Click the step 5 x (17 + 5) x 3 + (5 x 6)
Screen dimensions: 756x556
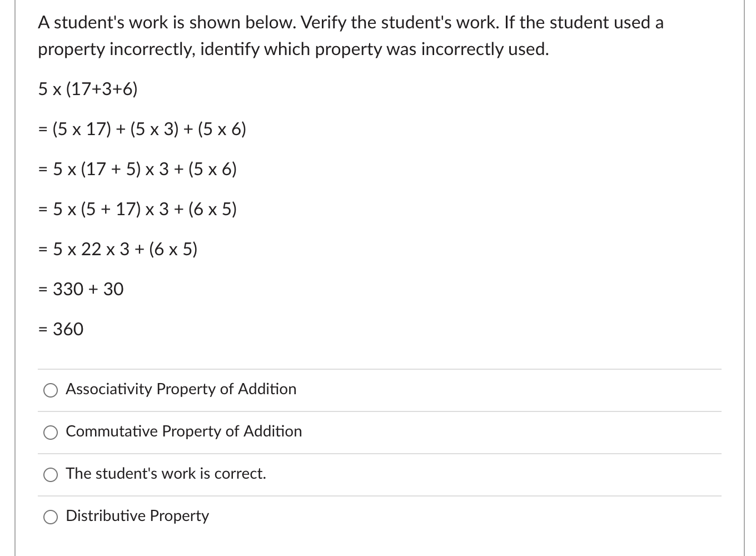coord(137,169)
